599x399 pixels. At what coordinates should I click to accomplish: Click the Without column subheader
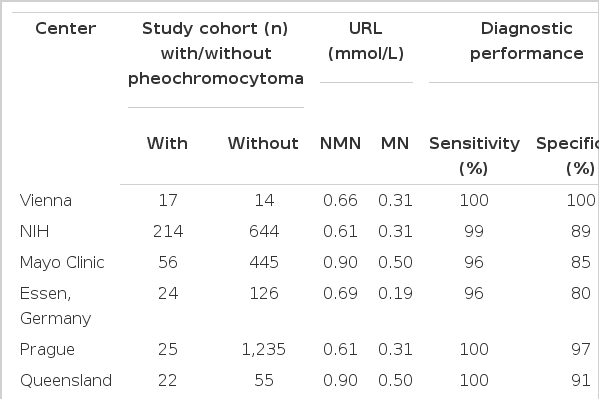pos(263,144)
